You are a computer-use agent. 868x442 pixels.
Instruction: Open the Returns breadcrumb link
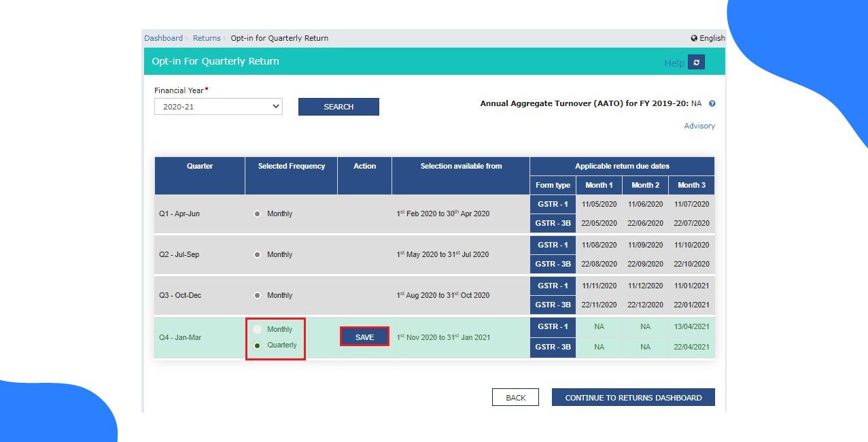tap(206, 38)
